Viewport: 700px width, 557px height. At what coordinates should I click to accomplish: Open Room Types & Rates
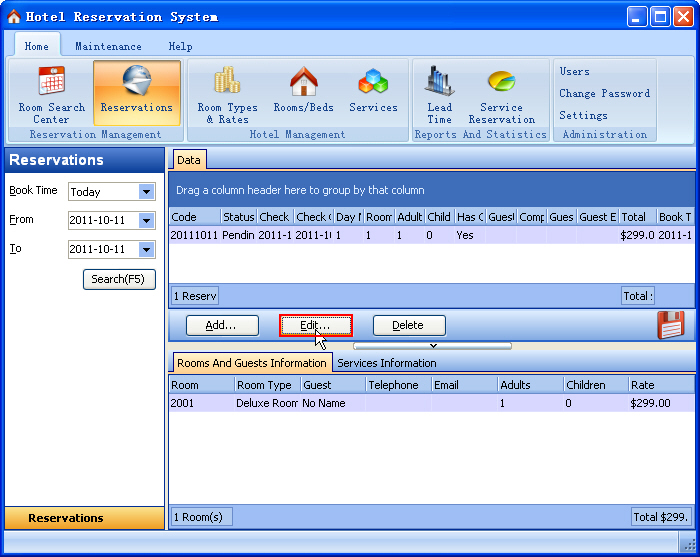point(227,94)
